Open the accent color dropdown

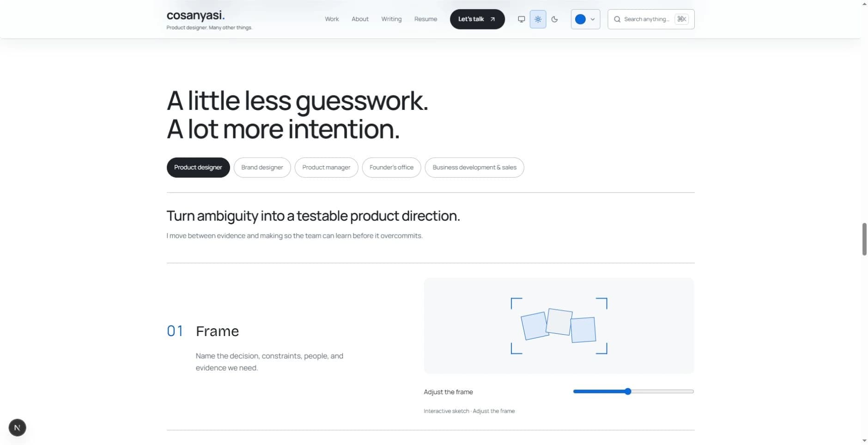pos(585,19)
